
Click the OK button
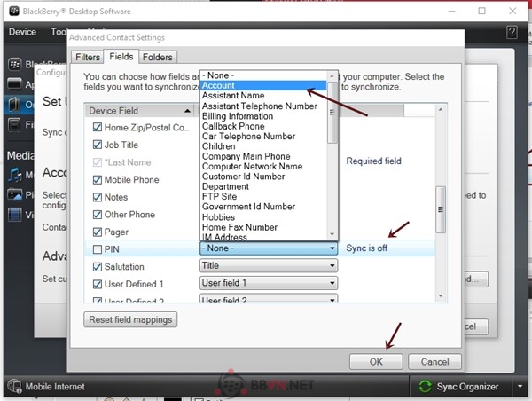pyautogui.click(x=376, y=362)
